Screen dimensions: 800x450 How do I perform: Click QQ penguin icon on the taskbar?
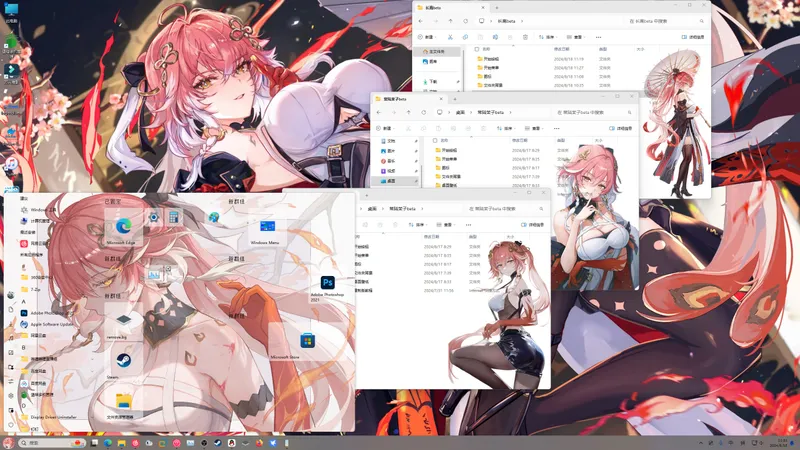(x=232, y=443)
